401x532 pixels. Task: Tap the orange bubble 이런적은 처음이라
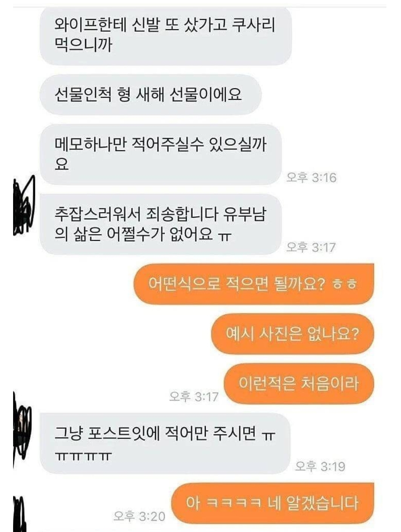(x=299, y=383)
